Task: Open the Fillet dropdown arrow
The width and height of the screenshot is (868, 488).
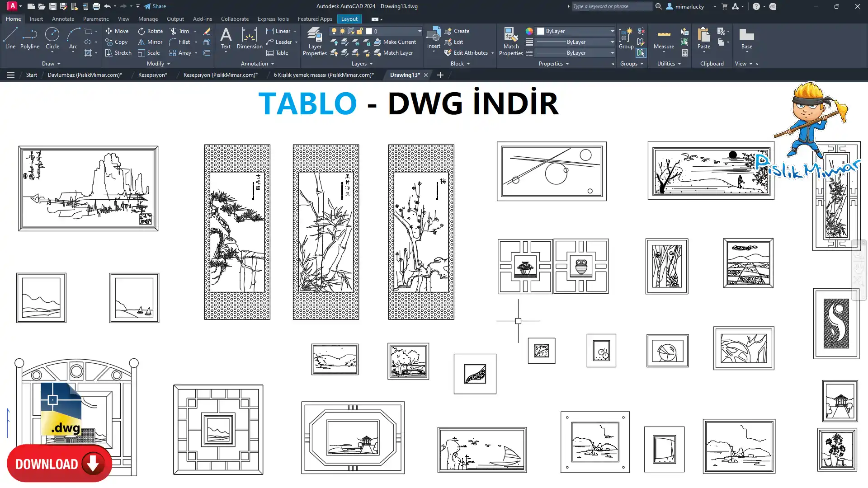Action: point(196,42)
